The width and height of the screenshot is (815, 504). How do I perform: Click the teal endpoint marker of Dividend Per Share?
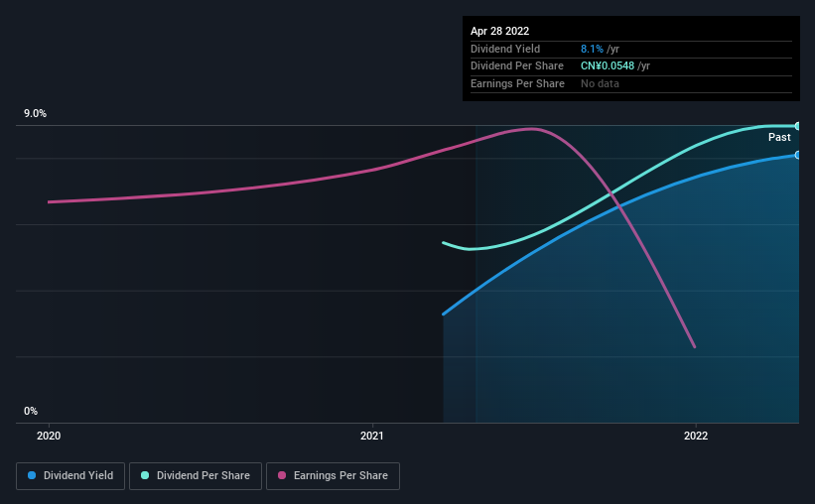pos(797,126)
